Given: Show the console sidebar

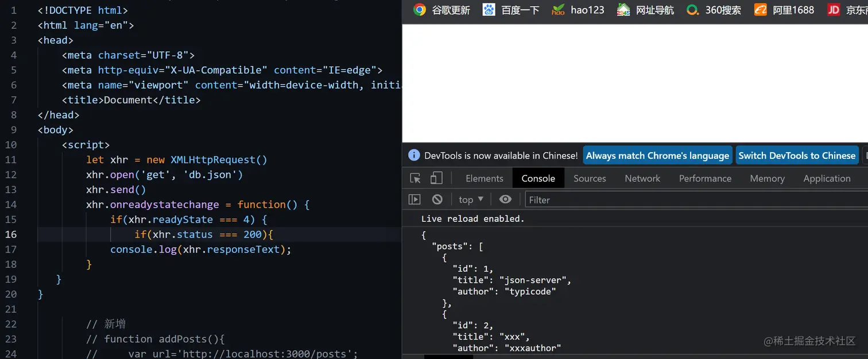Looking at the screenshot, I should [x=414, y=200].
